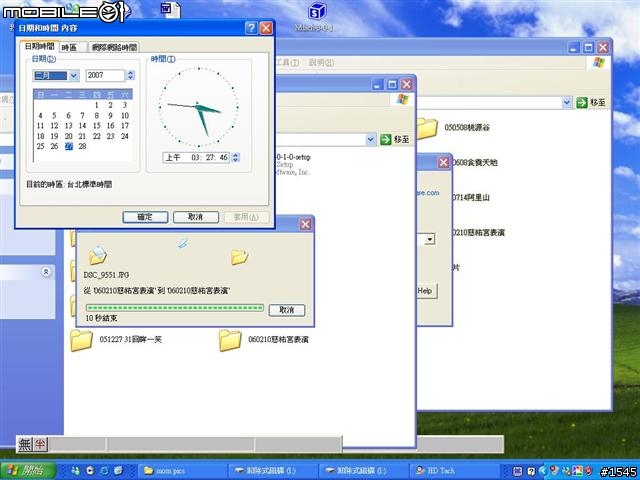Open the 說明(H) menu in rear window
The height and width of the screenshot is (480, 640).
click(321, 62)
